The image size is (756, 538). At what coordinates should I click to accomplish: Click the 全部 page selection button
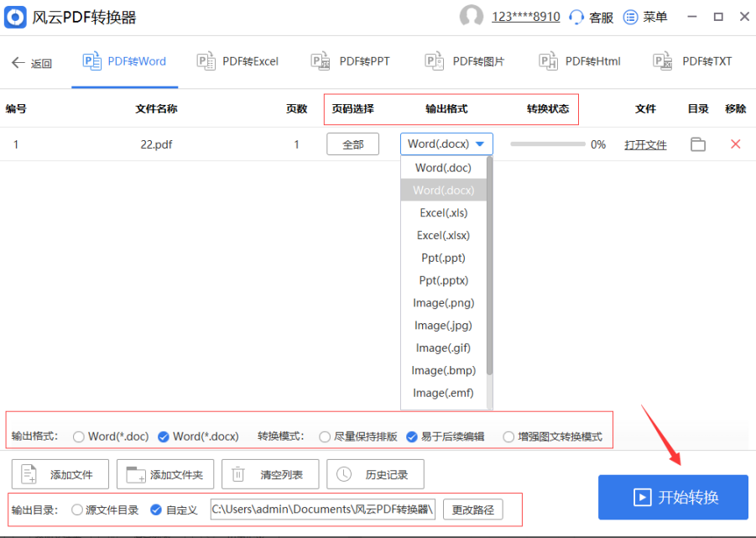[x=353, y=144]
